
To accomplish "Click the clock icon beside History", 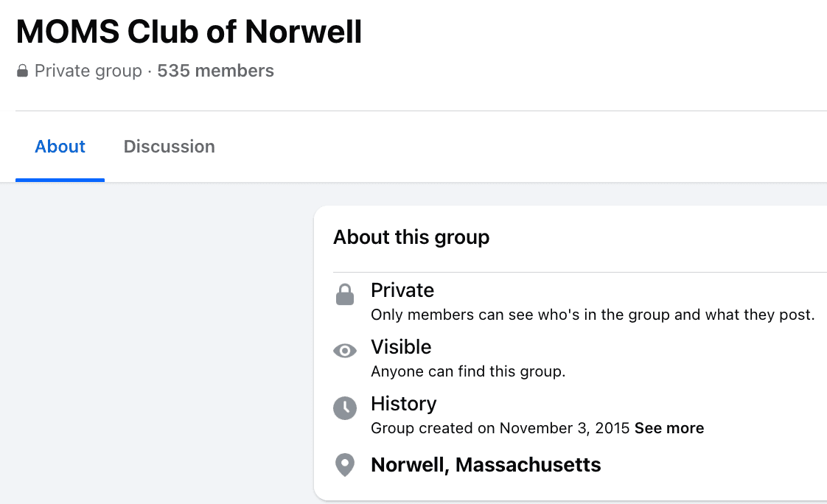I will [344, 407].
